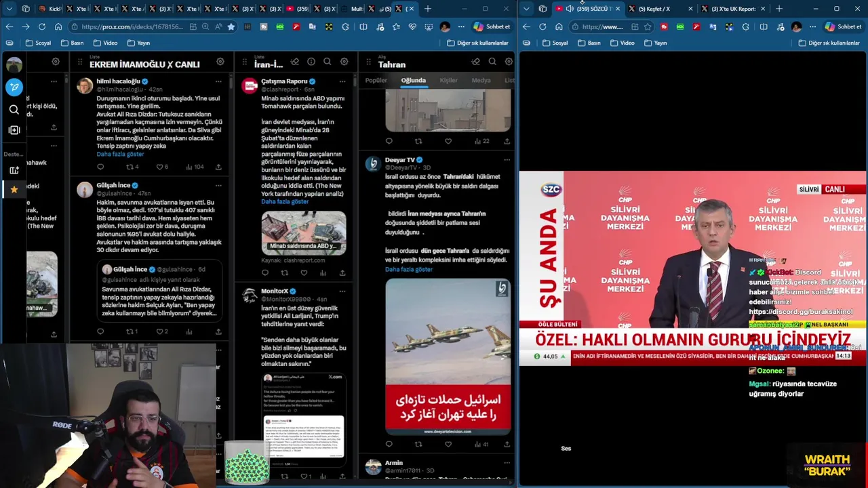The height and width of the screenshot is (488, 868).
Task: Expand Sosyal bookmarks folder in left browser
Action: [38, 43]
